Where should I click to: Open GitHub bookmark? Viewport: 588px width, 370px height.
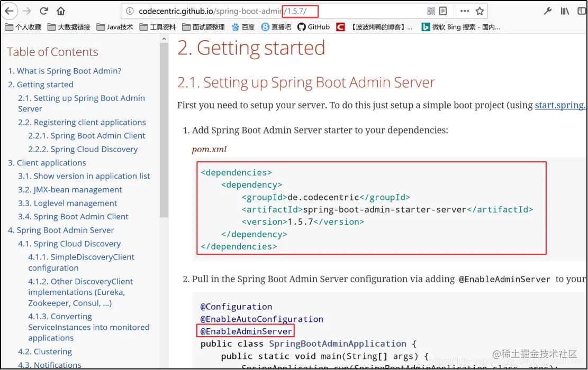coord(313,27)
